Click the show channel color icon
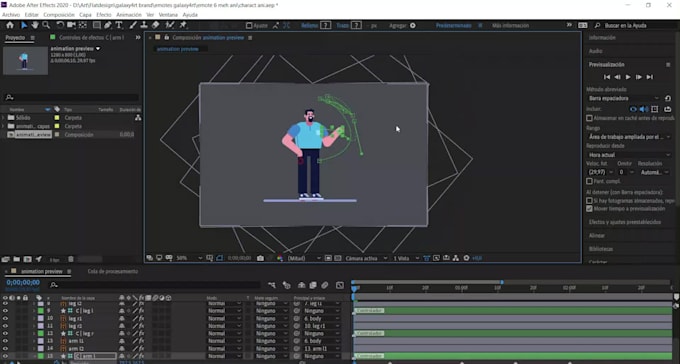This screenshot has height=364, width=680. pyautogui.click(x=280, y=258)
